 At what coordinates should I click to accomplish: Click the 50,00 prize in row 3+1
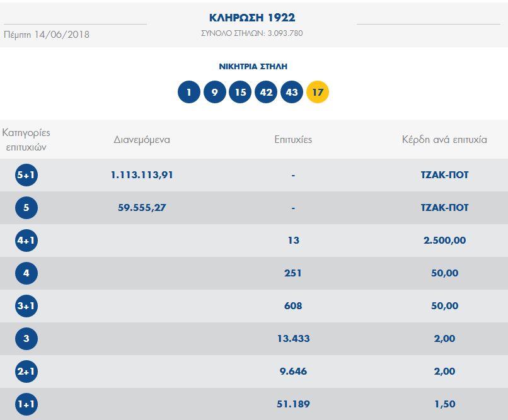click(x=444, y=306)
